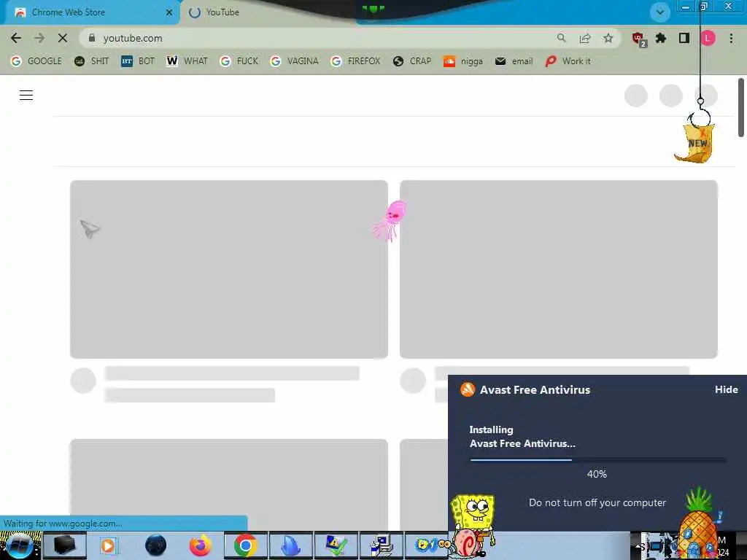This screenshot has width=747, height=560.
Task: Share this page using the share icon
Action: click(585, 38)
